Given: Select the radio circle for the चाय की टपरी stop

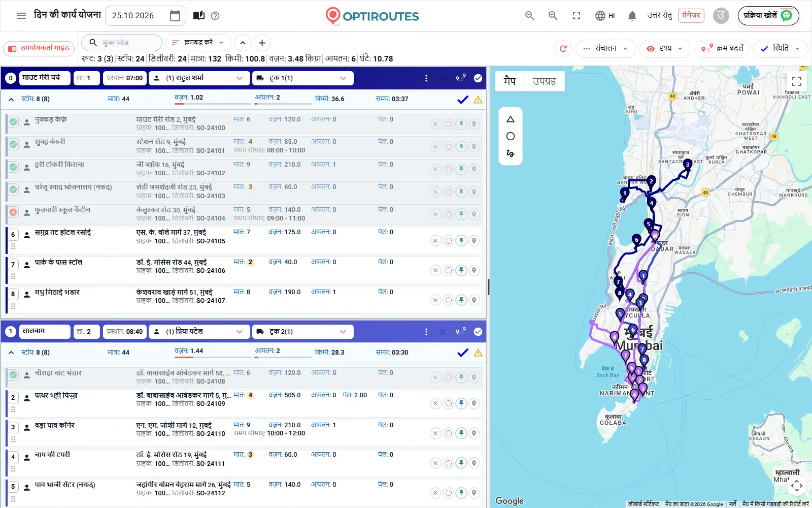Looking at the screenshot, I should click(x=449, y=463).
